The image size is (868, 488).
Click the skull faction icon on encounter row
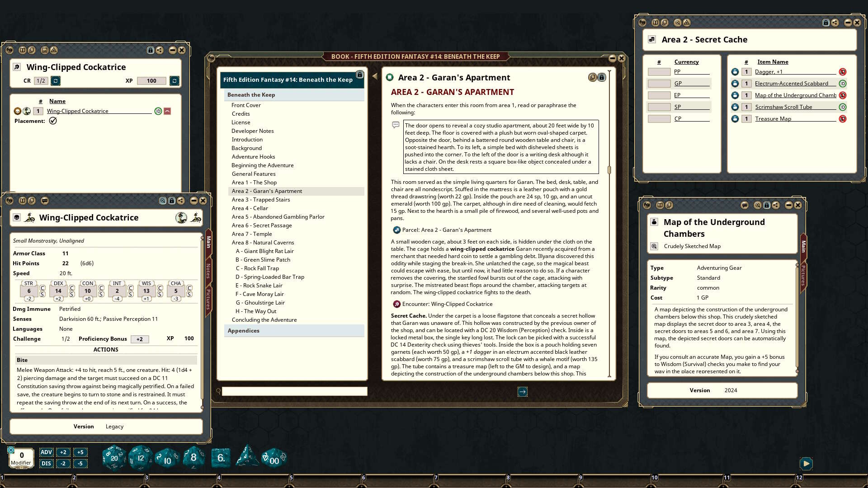click(x=17, y=111)
